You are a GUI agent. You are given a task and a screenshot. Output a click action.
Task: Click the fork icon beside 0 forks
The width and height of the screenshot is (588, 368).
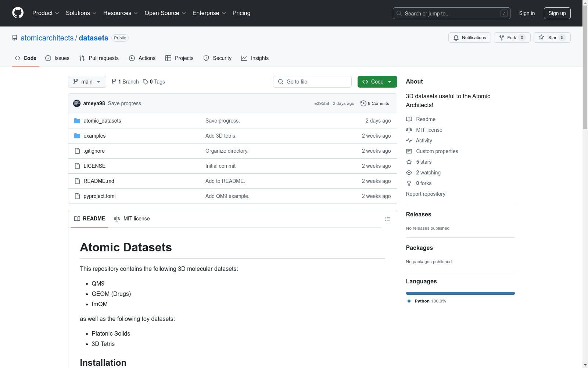click(x=409, y=183)
